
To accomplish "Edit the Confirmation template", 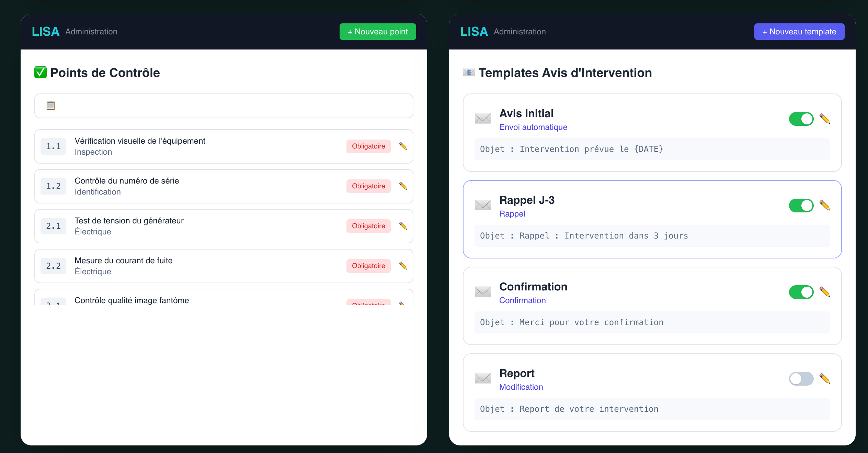I will (825, 292).
